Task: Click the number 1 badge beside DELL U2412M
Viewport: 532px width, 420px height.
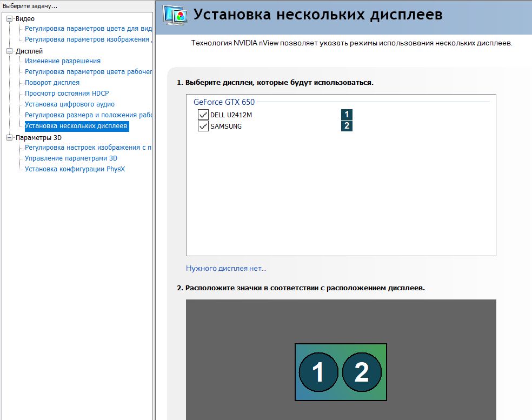Action: click(347, 115)
